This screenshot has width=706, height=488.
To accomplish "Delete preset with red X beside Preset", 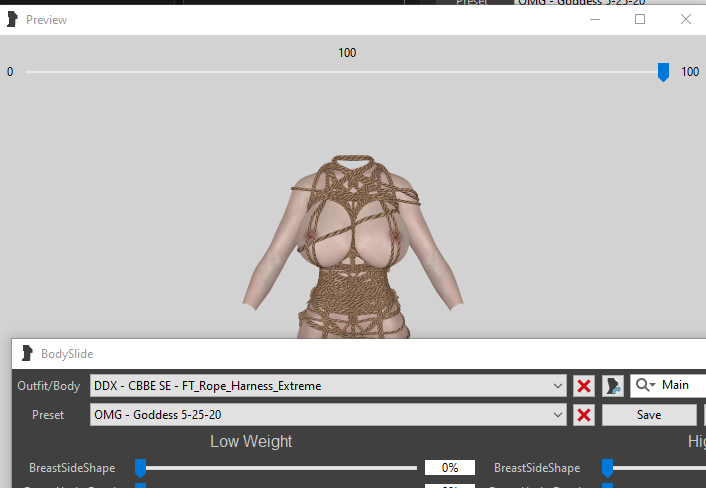I will coord(584,415).
